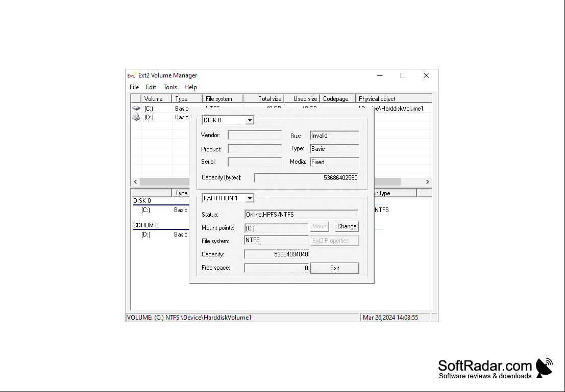
Task: Select CDROM 0 in the lower disk pane
Action: (146, 225)
